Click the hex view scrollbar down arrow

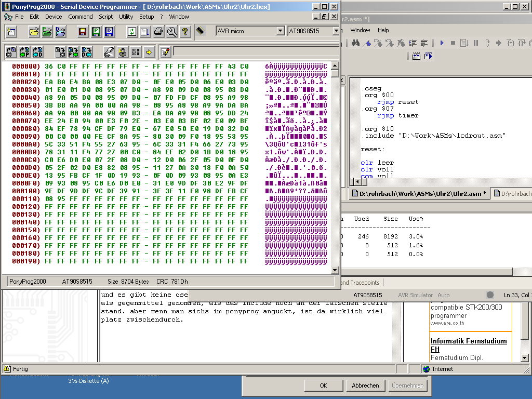335,270
